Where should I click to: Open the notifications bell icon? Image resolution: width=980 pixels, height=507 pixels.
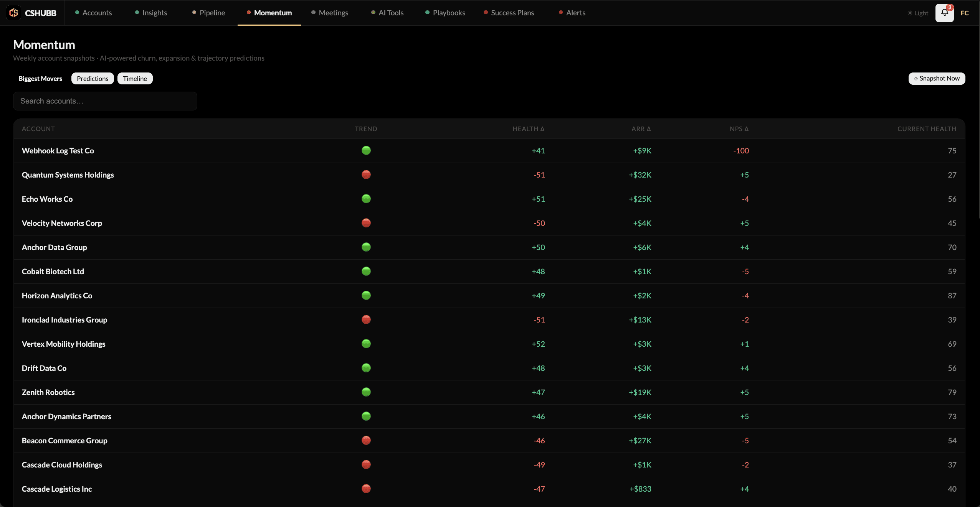click(x=944, y=13)
